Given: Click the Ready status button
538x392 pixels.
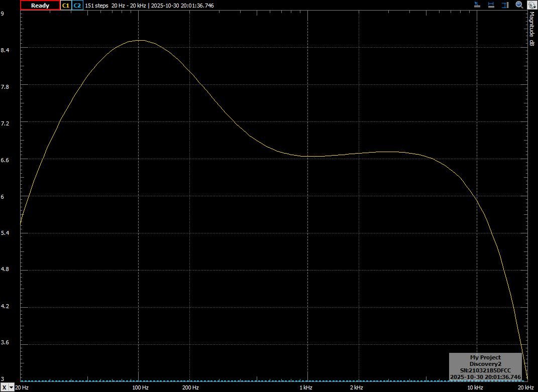Looking at the screenshot, I should (x=40, y=6).
